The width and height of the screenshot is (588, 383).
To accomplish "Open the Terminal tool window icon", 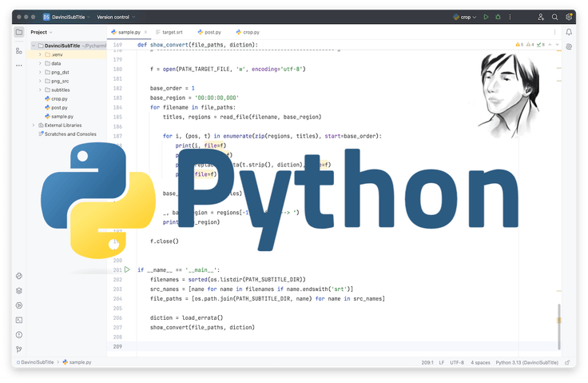I will [18, 319].
